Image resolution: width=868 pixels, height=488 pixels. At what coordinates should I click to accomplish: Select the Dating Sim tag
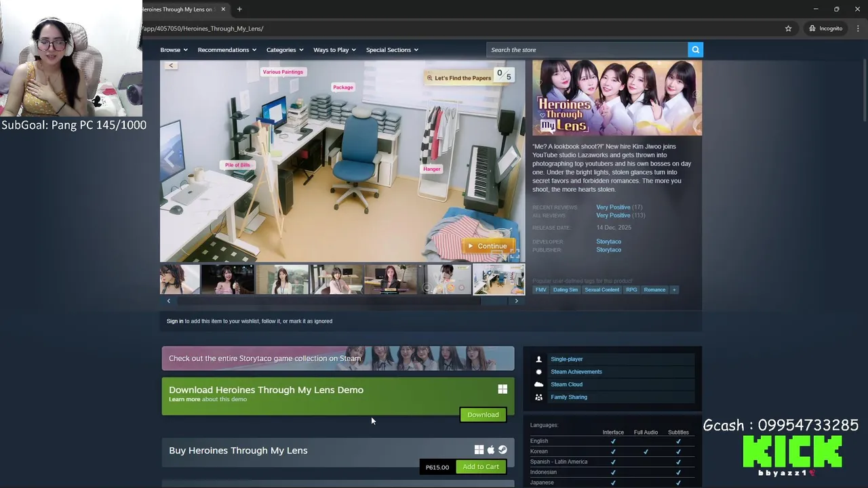tap(565, 289)
